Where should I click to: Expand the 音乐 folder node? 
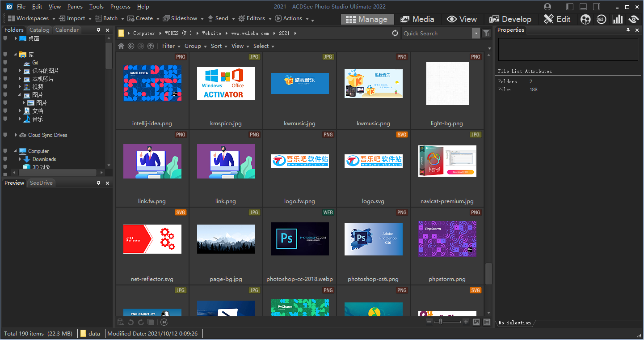[20, 119]
